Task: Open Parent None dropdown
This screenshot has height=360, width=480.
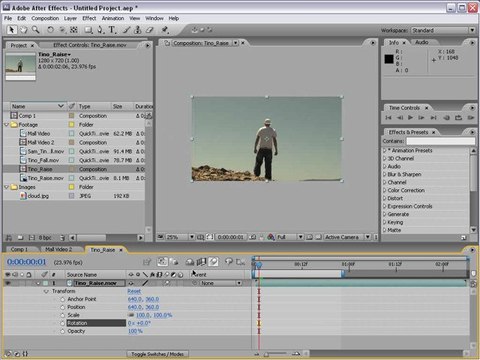Action: (x=221, y=283)
